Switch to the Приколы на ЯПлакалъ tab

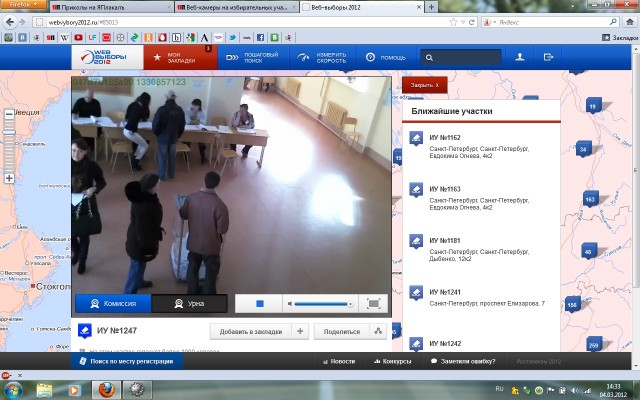tap(112, 7)
